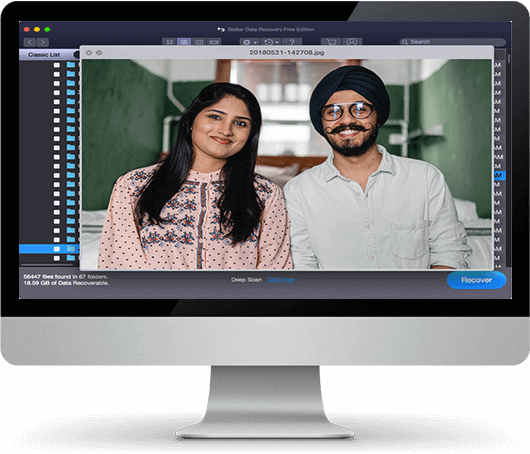
Task: Go forward with the right arrow button
Action: (x=43, y=42)
